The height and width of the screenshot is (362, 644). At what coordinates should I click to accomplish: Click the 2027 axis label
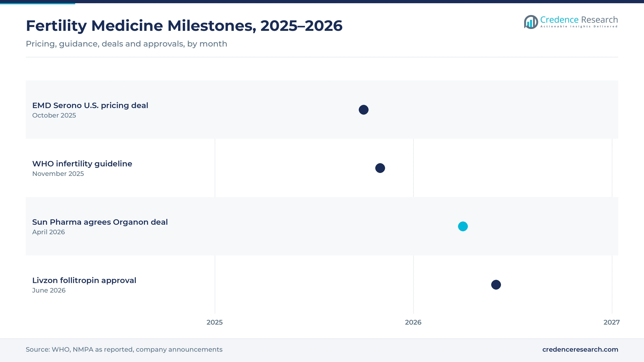[612, 322]
